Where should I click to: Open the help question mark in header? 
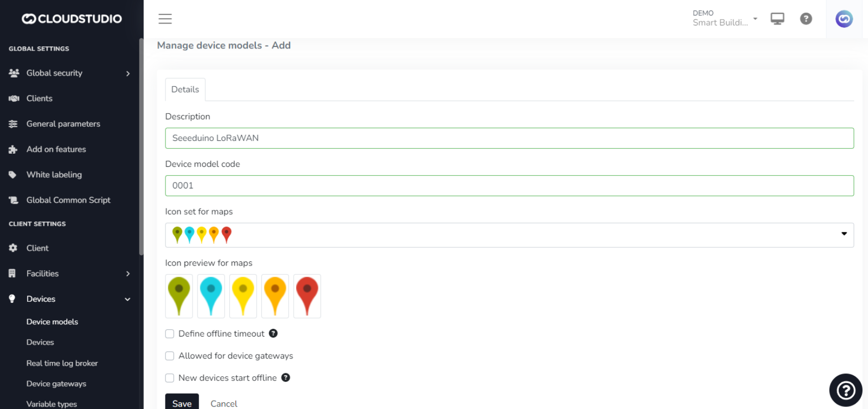[806, 19]
